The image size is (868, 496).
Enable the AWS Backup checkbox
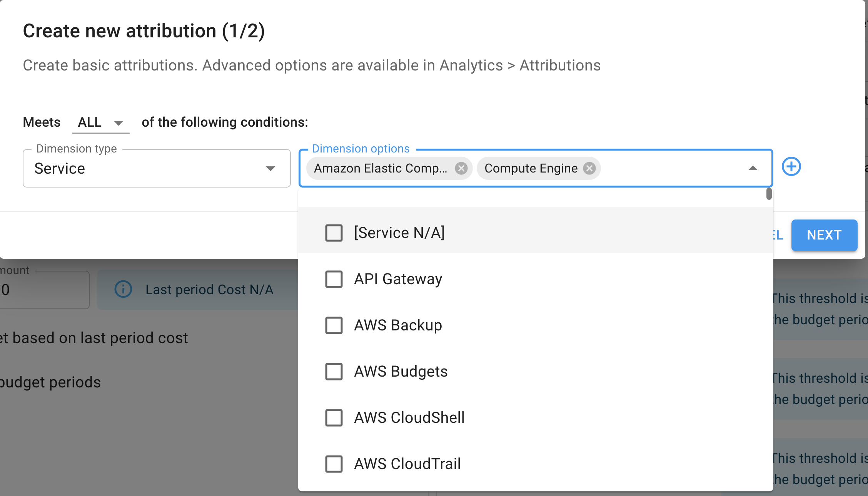click(x=334, y=325)
